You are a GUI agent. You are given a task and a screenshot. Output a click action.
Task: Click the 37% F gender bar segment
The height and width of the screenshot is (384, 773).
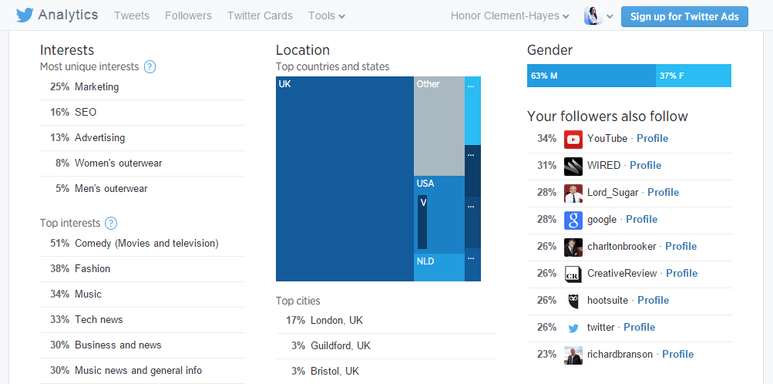[x=693, y=76]
